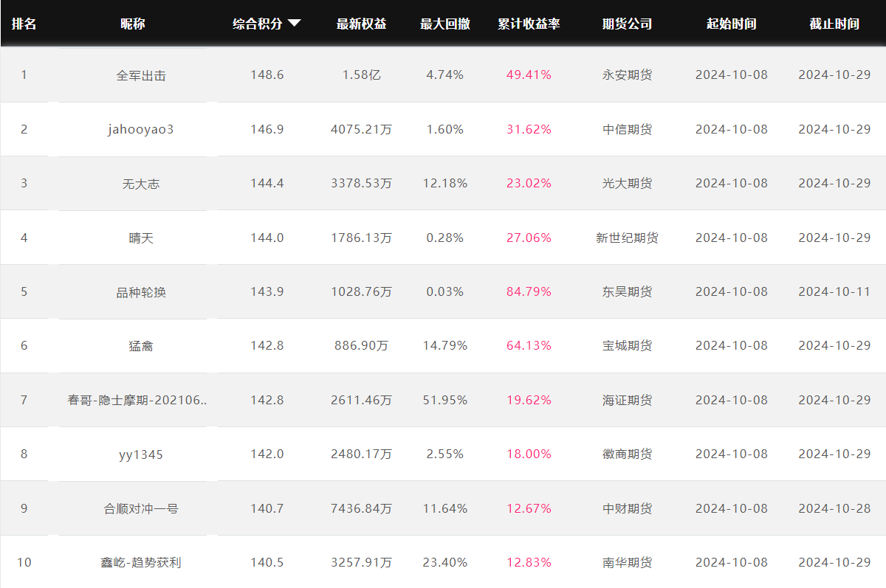Open the 无大志 trader profile
The image size is (886, 588).
(141, 183)
